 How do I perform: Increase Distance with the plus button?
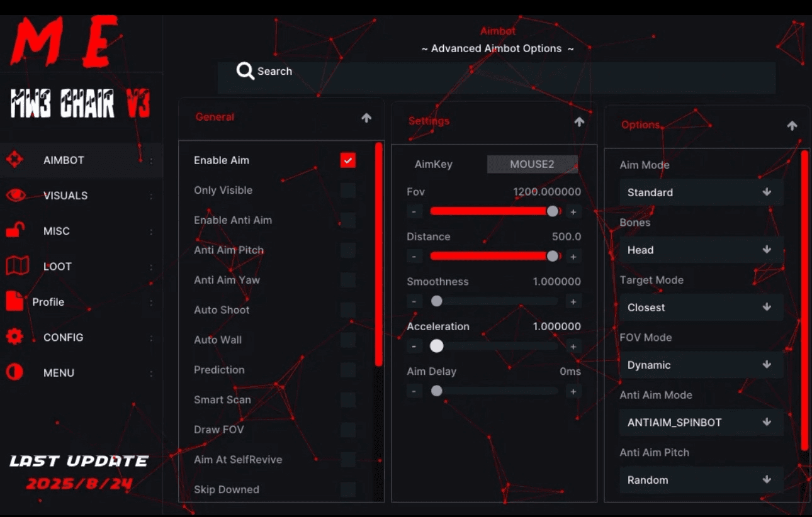click(573, 257)
